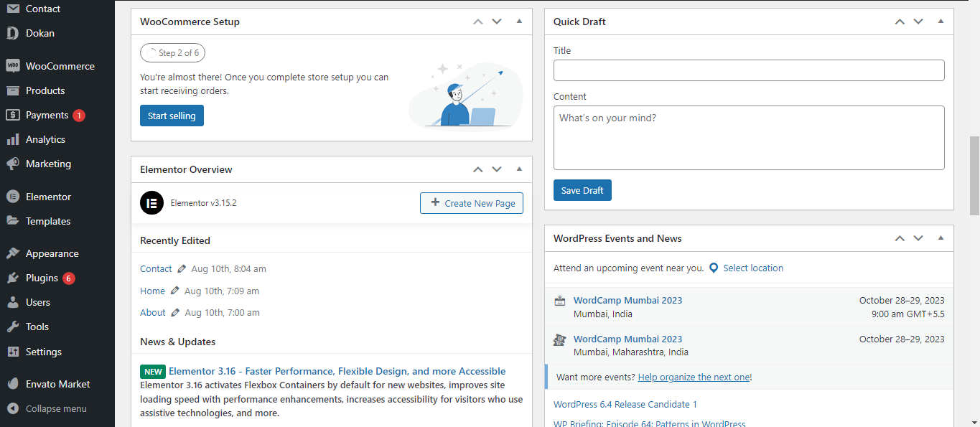Click the Marketing megaphone icon
This screenshot has height=427, width=980.
click(13, 164)
